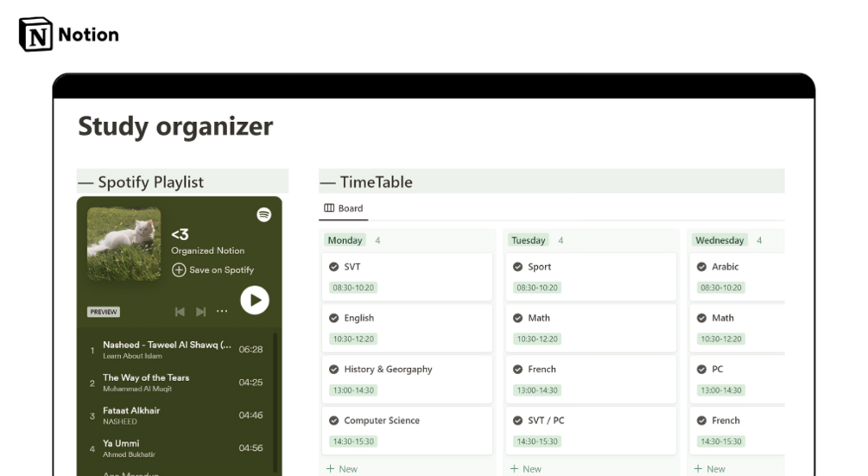
Task: Add a new card under Monday
Action: (x=342, y=469)
